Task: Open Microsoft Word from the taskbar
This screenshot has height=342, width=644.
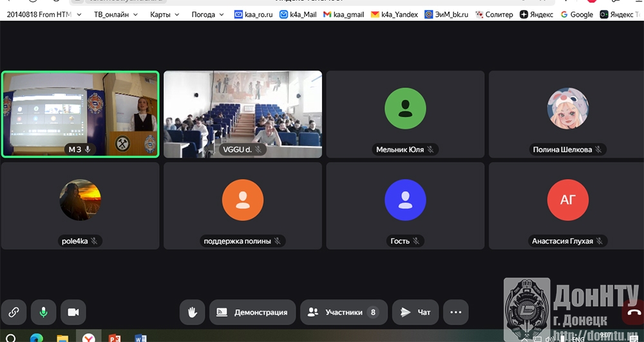Action: (x=140, y=337)
